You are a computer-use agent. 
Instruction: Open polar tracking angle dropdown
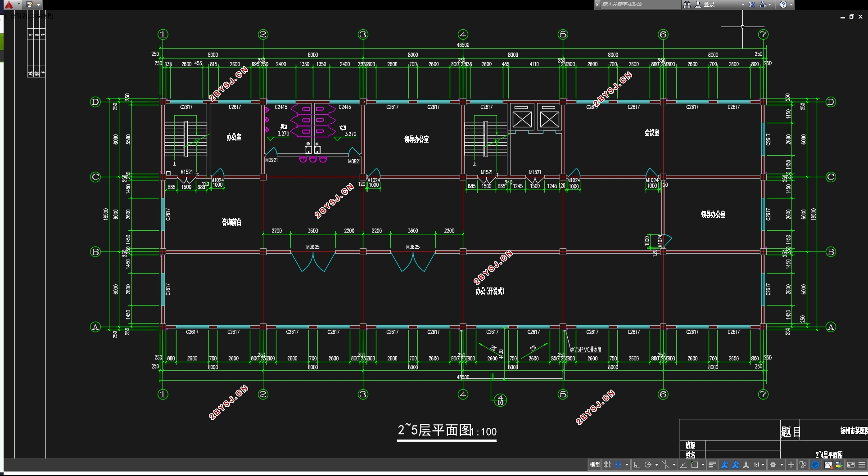coord(656,465)
